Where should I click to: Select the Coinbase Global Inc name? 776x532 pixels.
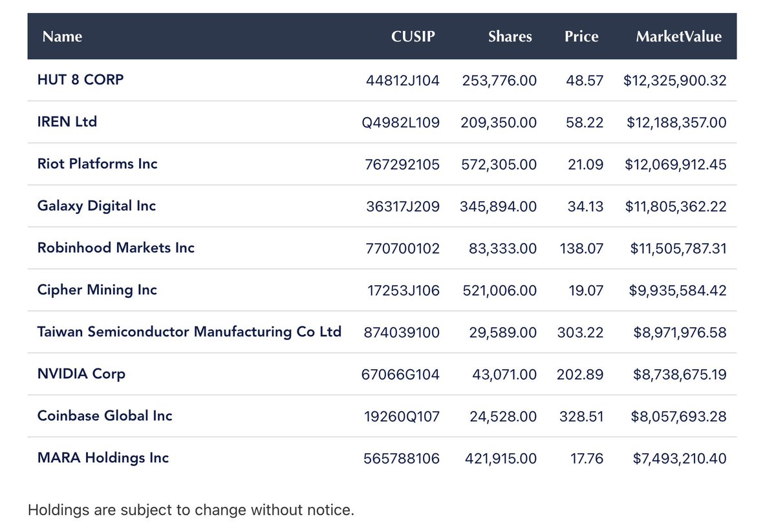click(105, 416)
